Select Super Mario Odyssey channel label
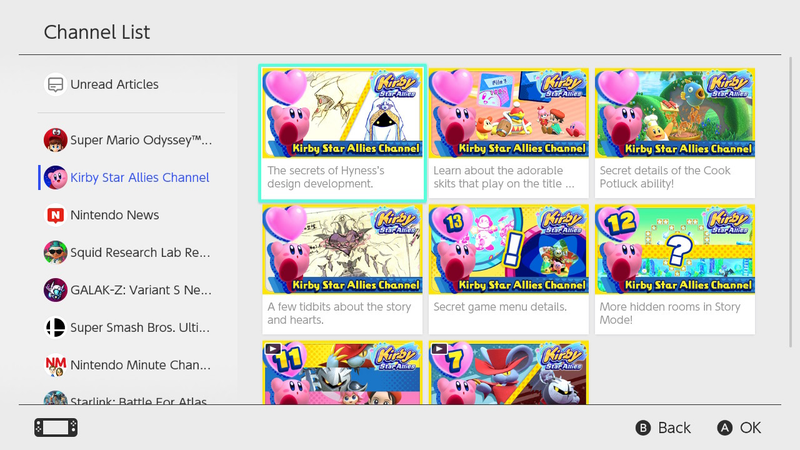 (141, 140)
